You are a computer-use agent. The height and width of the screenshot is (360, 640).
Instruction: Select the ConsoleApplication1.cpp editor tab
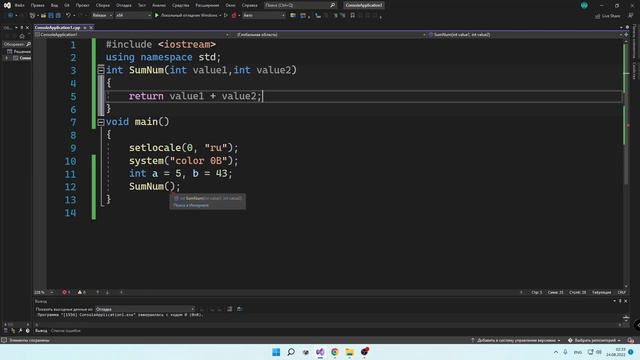[x=57, y=27]
